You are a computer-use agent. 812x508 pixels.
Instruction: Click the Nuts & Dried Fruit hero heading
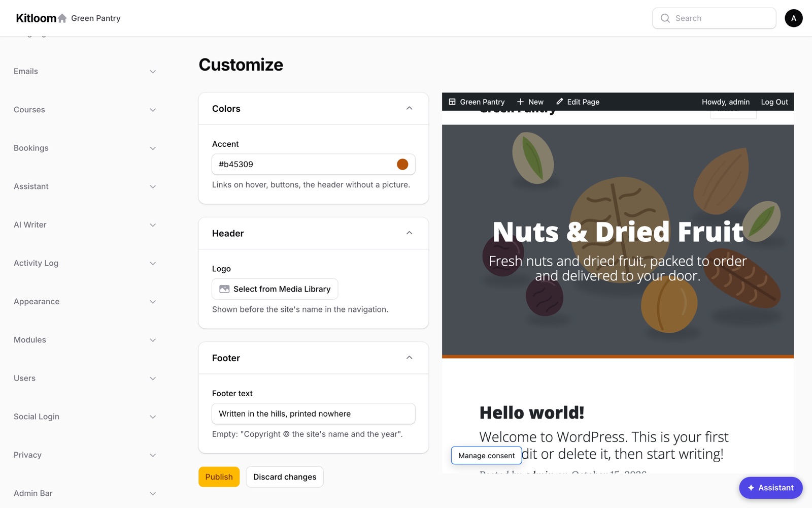tap(618, 232)
